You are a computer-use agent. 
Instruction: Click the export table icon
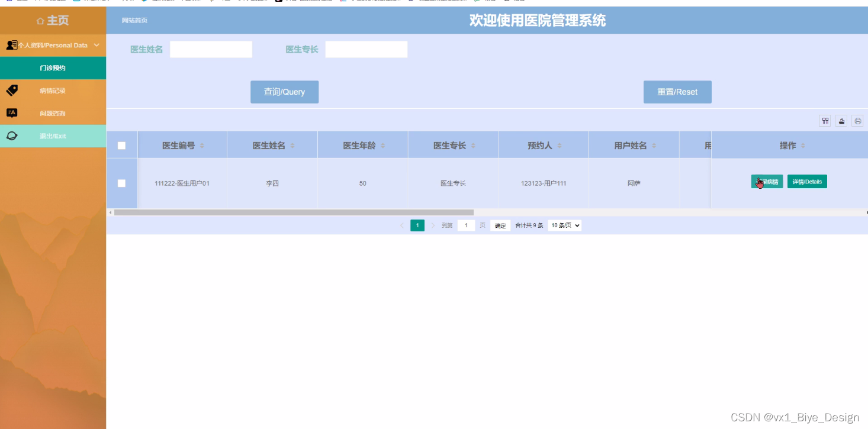(841, 121)
